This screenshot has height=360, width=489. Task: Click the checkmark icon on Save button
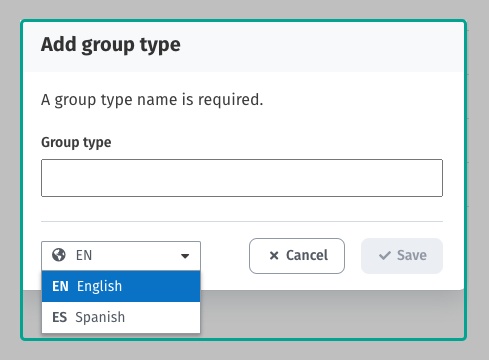click(x=385, y=256)
